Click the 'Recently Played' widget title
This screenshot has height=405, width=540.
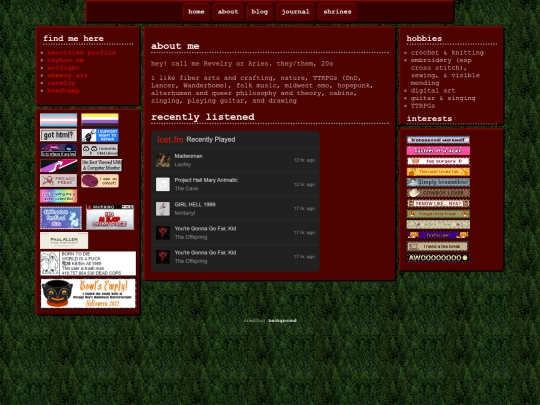tap(211, 139)
